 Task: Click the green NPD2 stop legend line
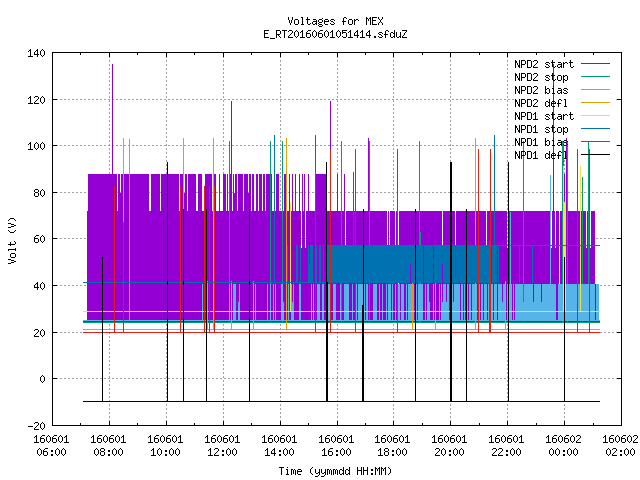pos(595,77)
